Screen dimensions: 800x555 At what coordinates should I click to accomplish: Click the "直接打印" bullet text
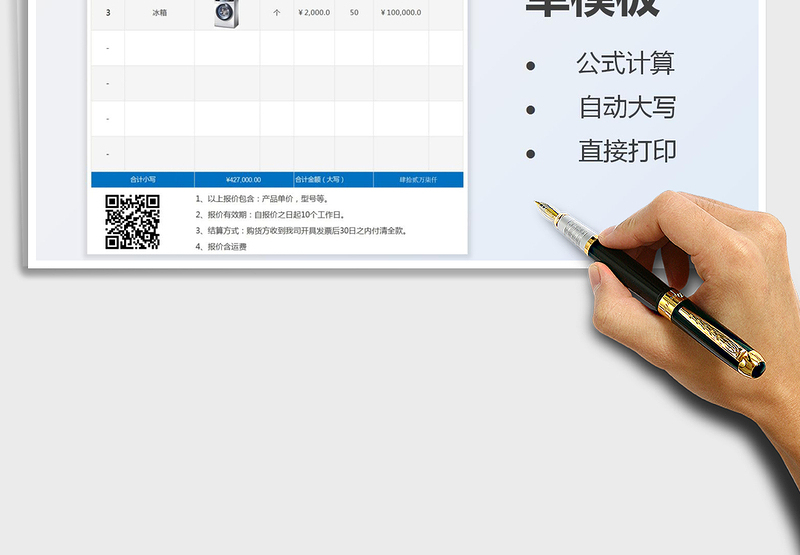coord(628,151)
